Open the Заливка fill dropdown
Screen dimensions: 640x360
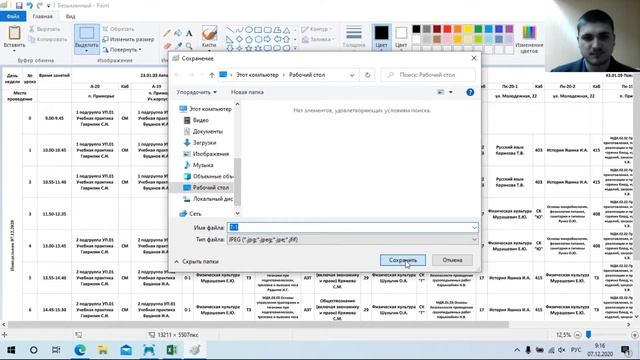[318, 39]
